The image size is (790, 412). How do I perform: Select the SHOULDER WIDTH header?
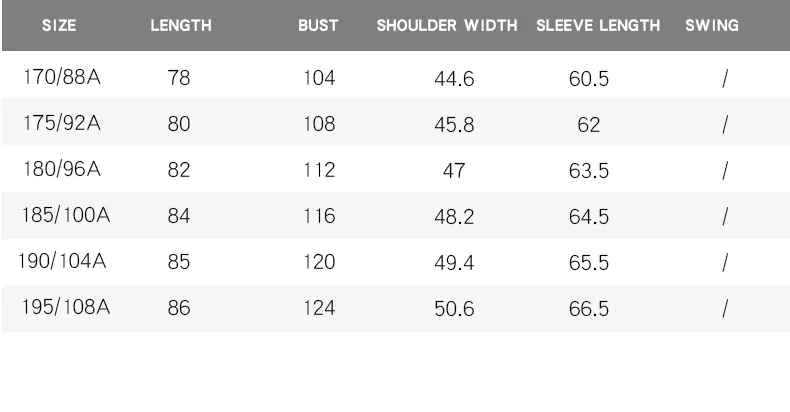447,25
